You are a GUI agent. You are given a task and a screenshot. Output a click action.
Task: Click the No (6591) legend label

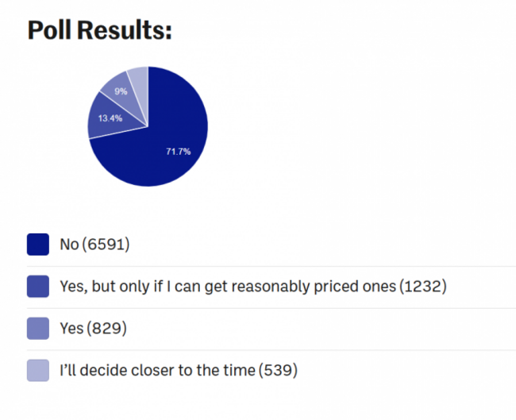pyautogui.click(x=94, y=245)
